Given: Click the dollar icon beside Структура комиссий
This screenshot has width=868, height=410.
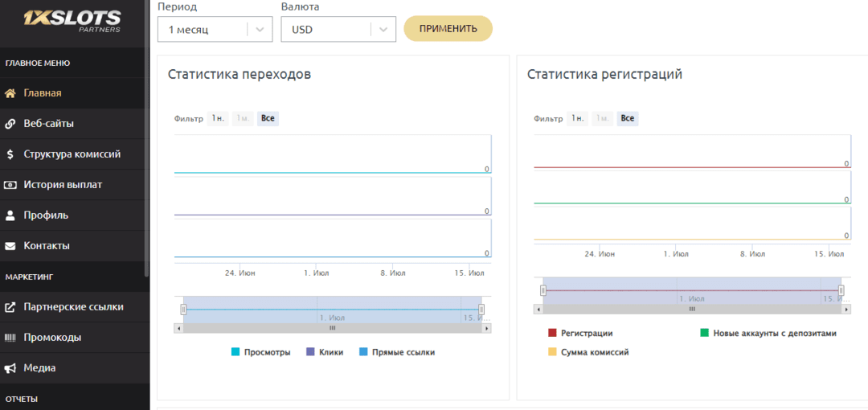Looking at the screenshot, I should 10,154.
